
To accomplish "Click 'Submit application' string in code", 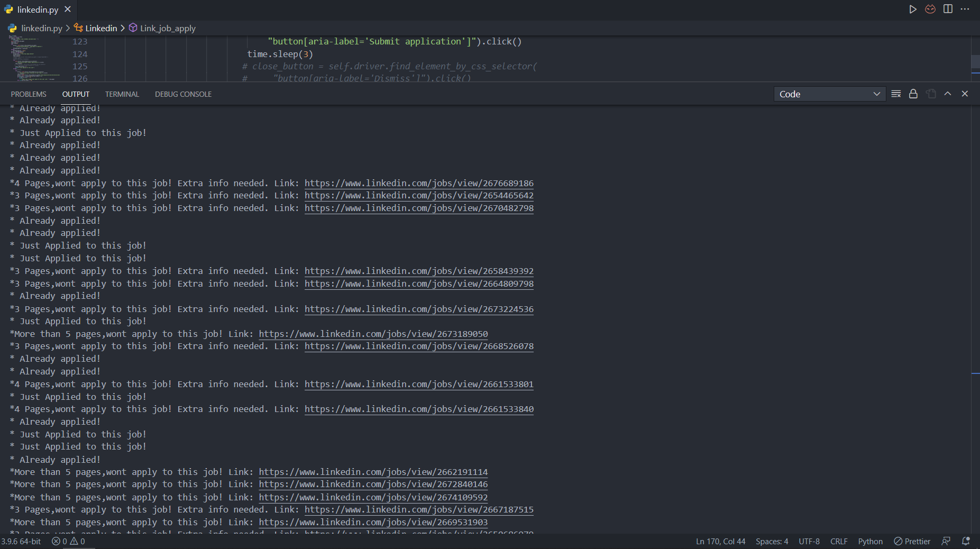I will 416,41.
